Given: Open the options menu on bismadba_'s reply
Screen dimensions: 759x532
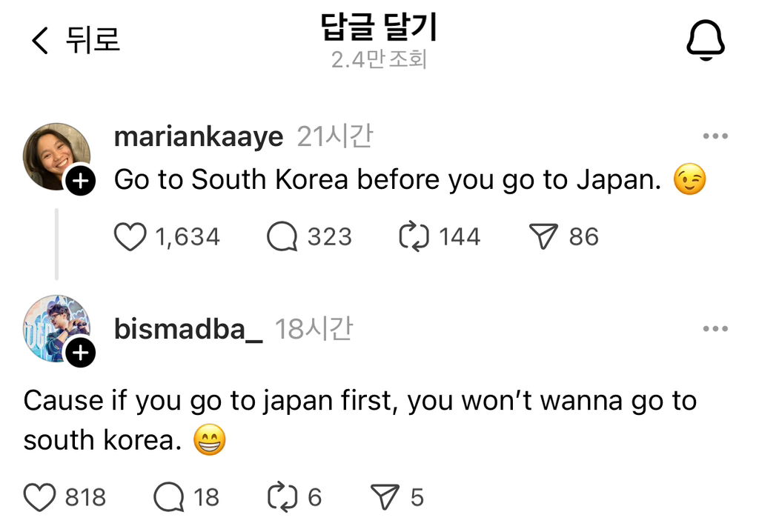Looking at the screenshot, I should click(x=716, y=327).
